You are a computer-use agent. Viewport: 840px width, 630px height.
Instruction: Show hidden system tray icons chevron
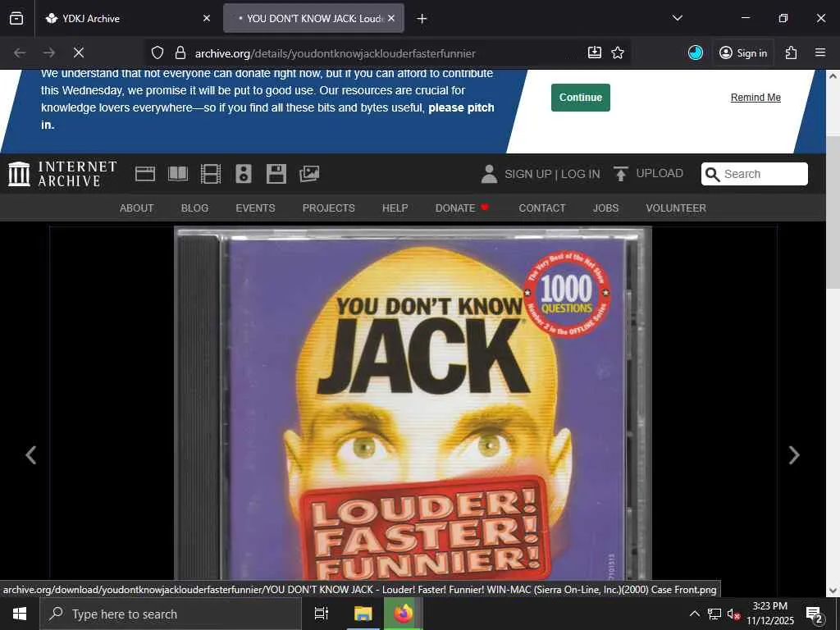694,614
